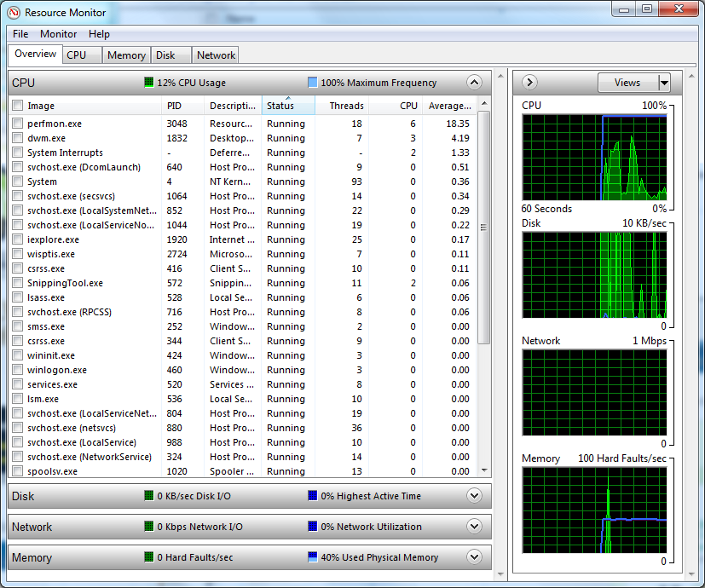Click the green CPU Usage legend square
Viewport: 705px width, 588px height.
(x=149, y=83)
